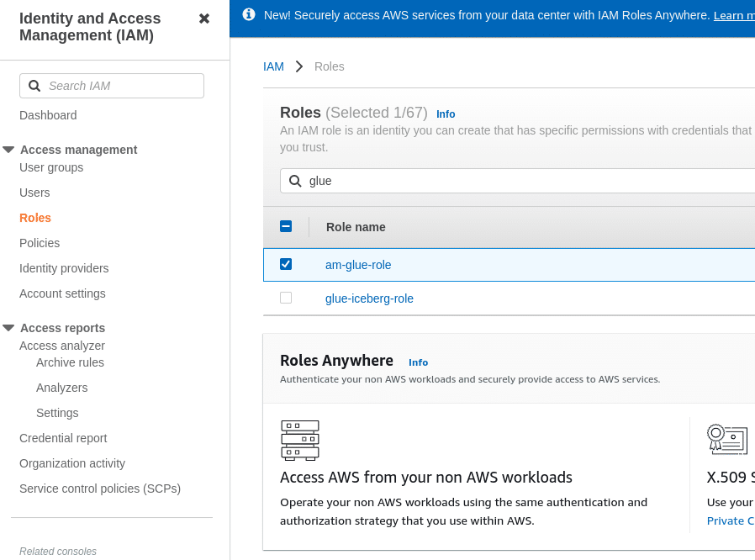Select Roles in the sidebar
The height and width of the screenshot is (560, 755).
coord(35,218)
